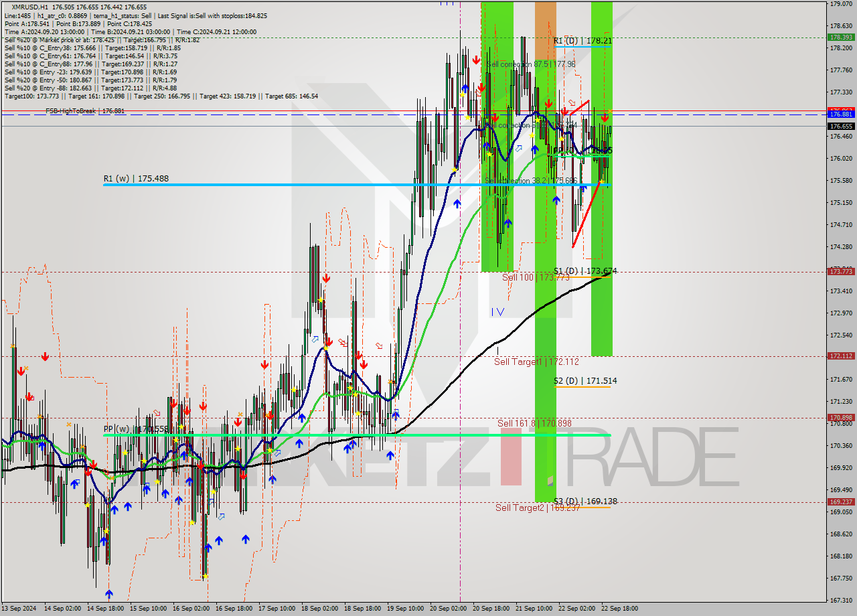Image resolution: width=857 pixels, height=616 pixels.
Task: Select the Sell correction 38.2 | 175.686 label
Action: (530, 181)
